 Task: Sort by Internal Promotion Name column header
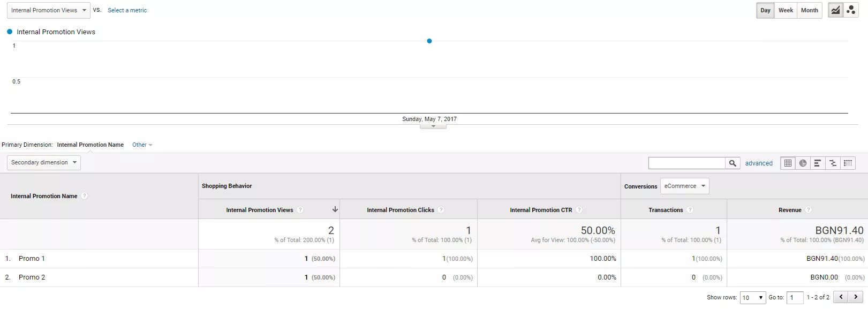(x=44, y=196)
